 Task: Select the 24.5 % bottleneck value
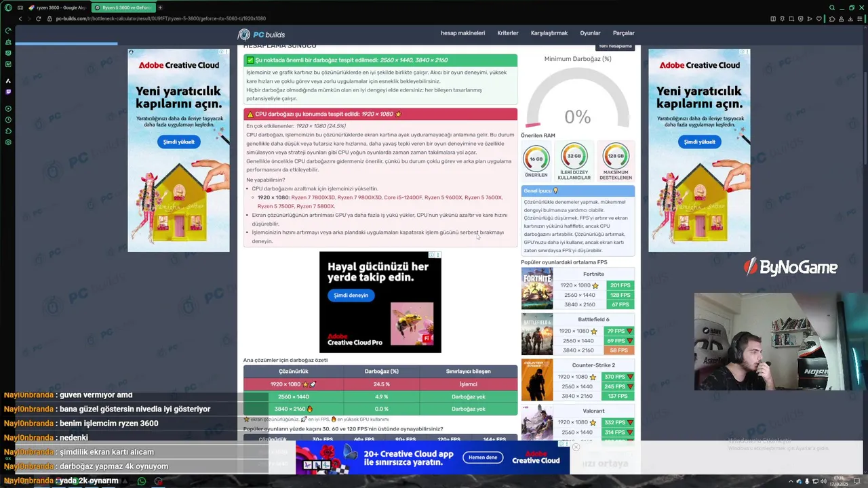coord(382,384)
